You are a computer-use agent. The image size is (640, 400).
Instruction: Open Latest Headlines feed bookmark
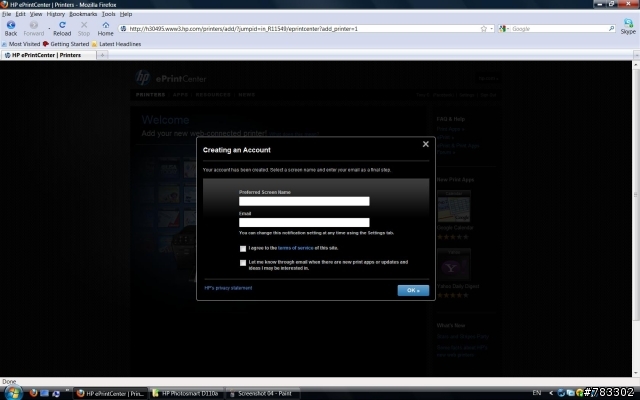pyautogui.click(x=116, y=44)
